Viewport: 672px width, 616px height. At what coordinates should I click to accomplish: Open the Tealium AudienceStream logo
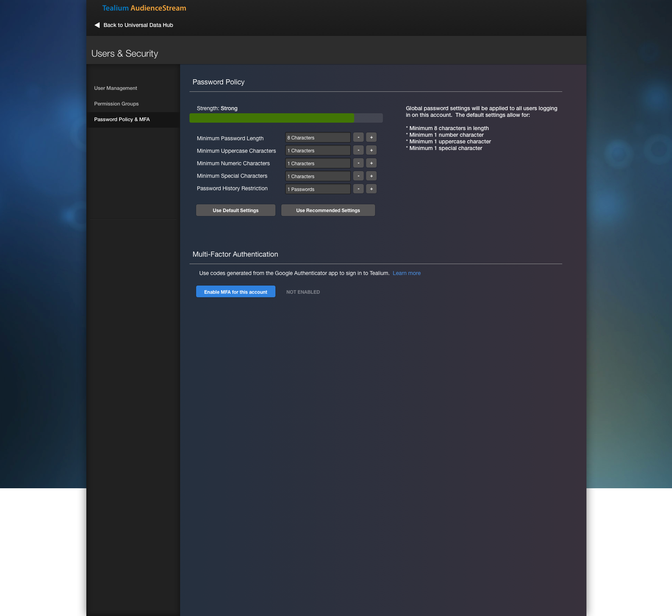[x=144, y=8]
